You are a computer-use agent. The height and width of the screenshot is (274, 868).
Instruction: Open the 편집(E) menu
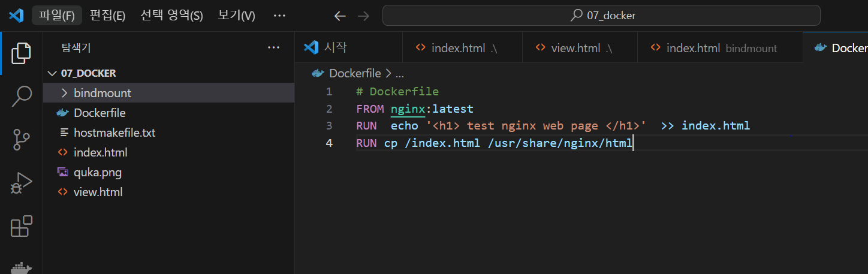[x=107, y=16]
